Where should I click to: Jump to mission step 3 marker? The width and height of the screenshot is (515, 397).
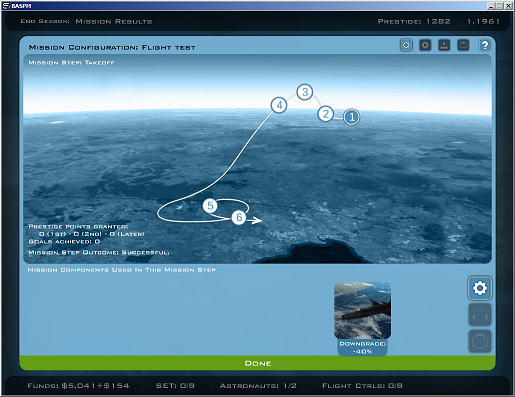tap(305, 92)
